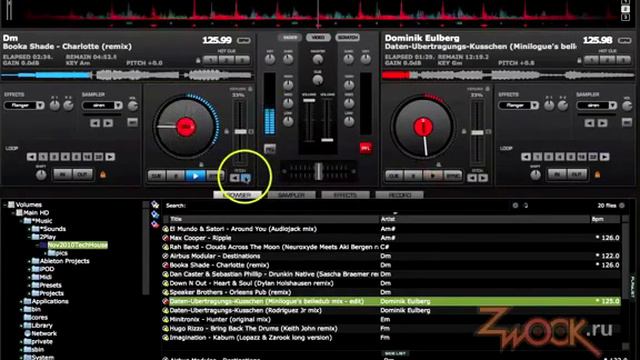Click left deck loop OUT button
Image resolution: width=640 pixels, height=360 pixels.
pos(82,174)
